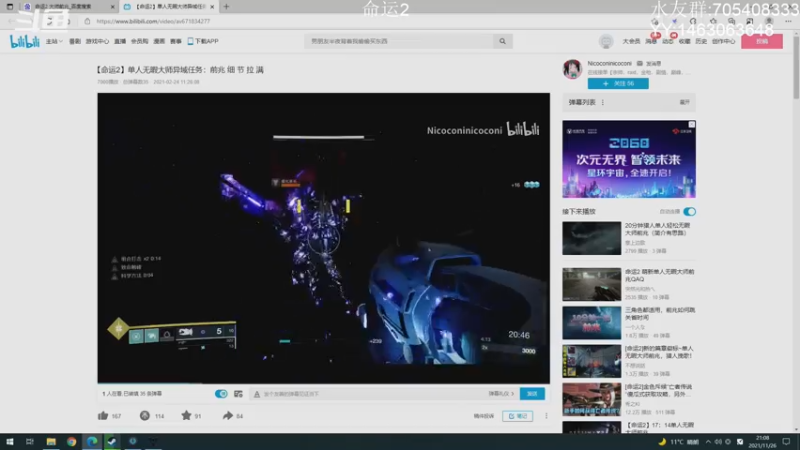Open the game center nav item
The image size is (800, 450).
pos(97,41)
